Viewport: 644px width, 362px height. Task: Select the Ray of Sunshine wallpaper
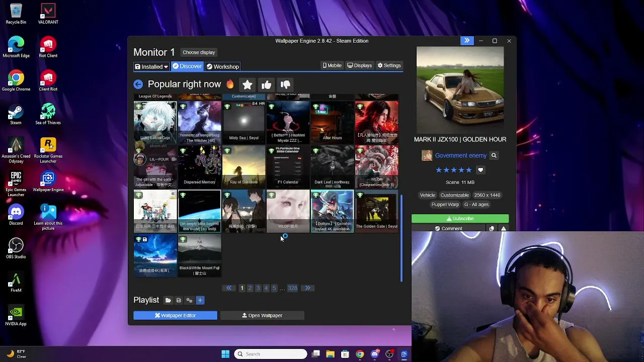point(244,167)
